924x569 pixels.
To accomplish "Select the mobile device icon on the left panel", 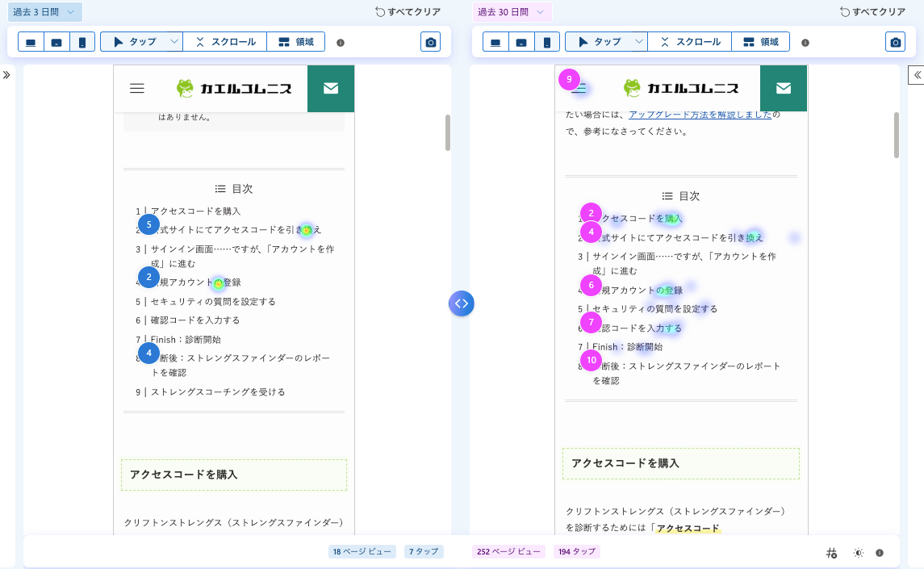I will click(x=83, y=41).
